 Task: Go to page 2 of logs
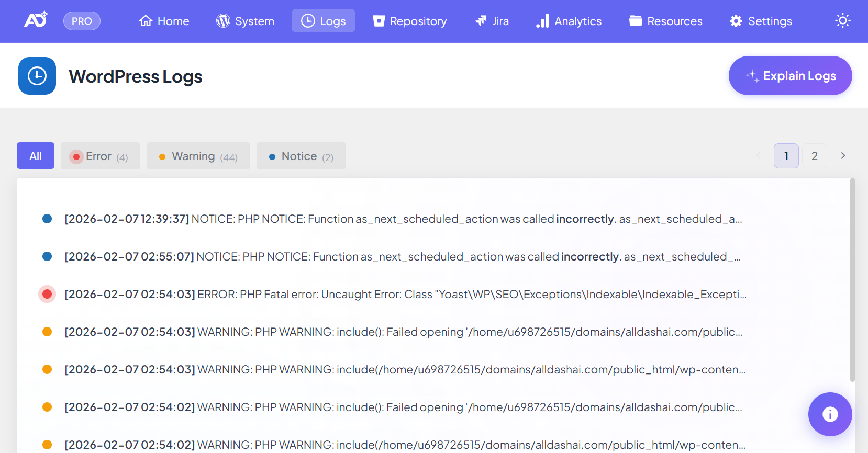814,156
